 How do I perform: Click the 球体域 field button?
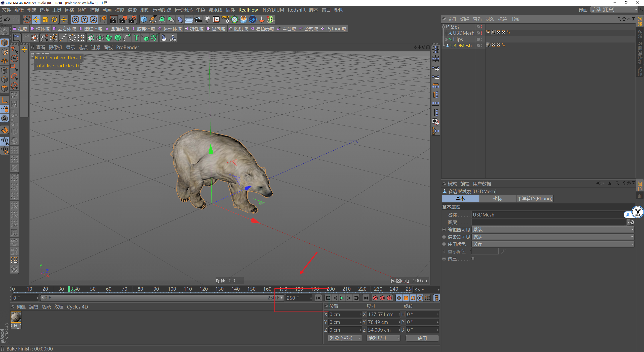[40, 29]
